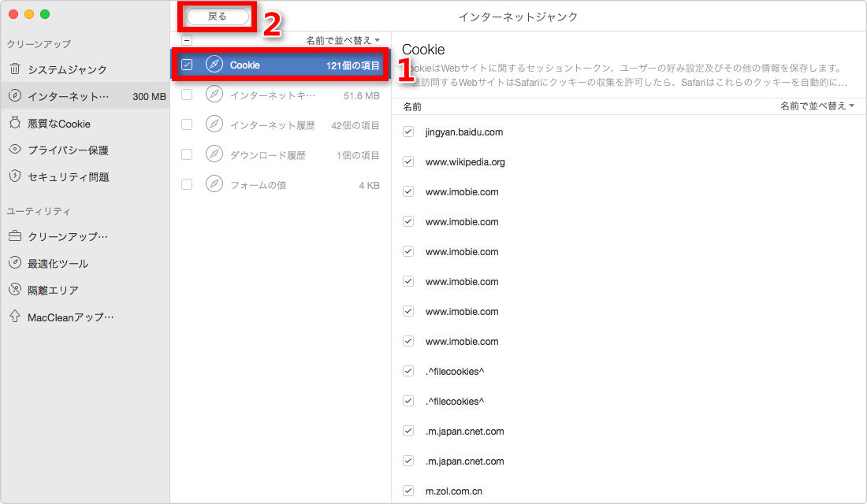Uncheck m.zol.com.cn cookie checkbox
This screenshot has width=867, height=504.
[408, 490]
